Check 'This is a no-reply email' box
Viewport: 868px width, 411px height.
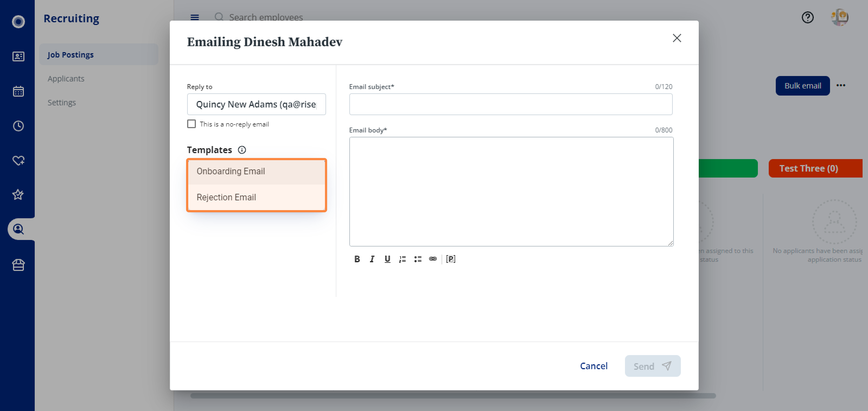coord(192,124)
